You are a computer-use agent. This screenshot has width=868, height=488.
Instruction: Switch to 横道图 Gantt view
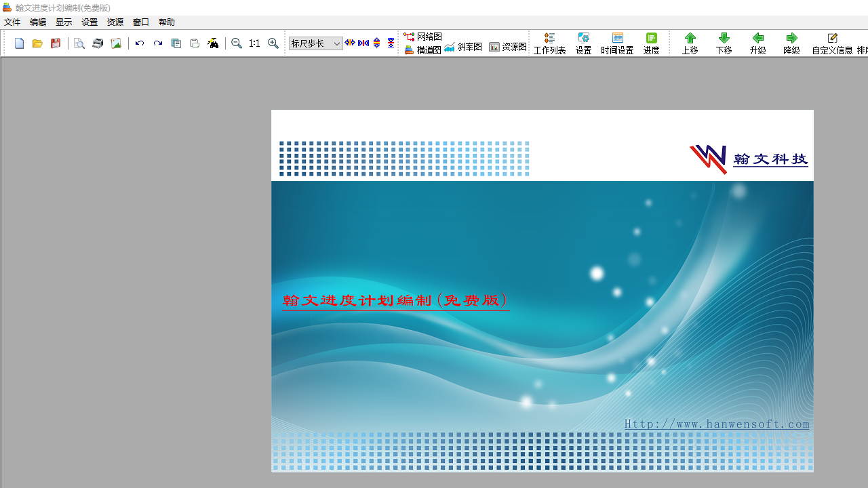coord(423,49)
